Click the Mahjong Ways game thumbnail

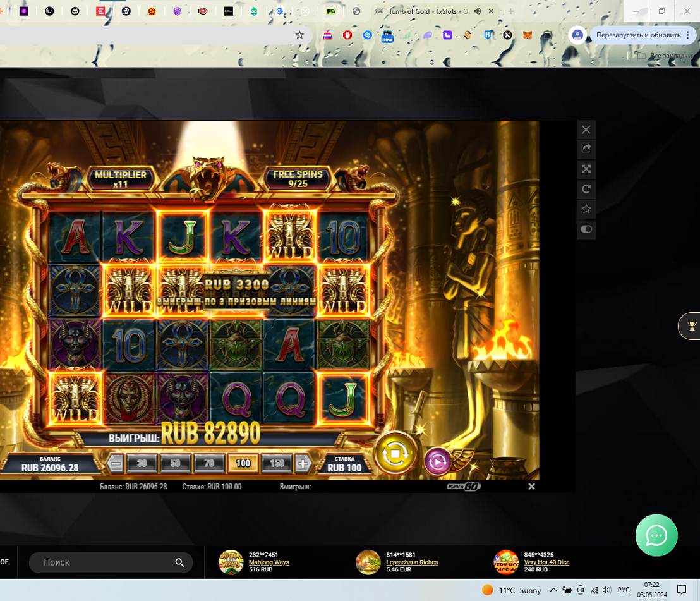[231, 562]
